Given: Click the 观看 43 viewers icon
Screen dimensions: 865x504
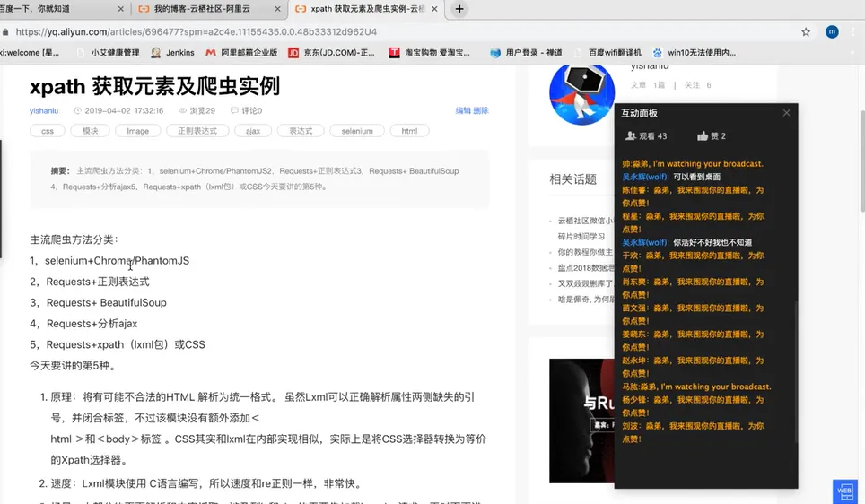Looking at the screenshot, I should point(631,136).
